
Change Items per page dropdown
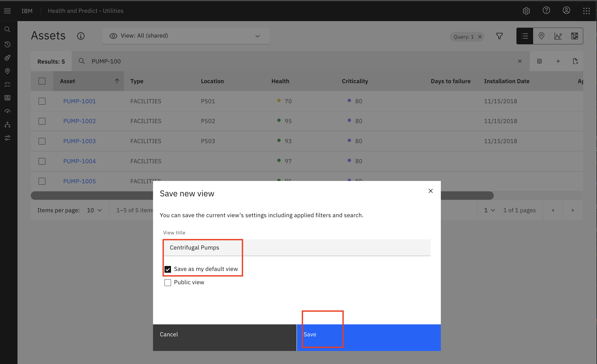pos(94,210)
